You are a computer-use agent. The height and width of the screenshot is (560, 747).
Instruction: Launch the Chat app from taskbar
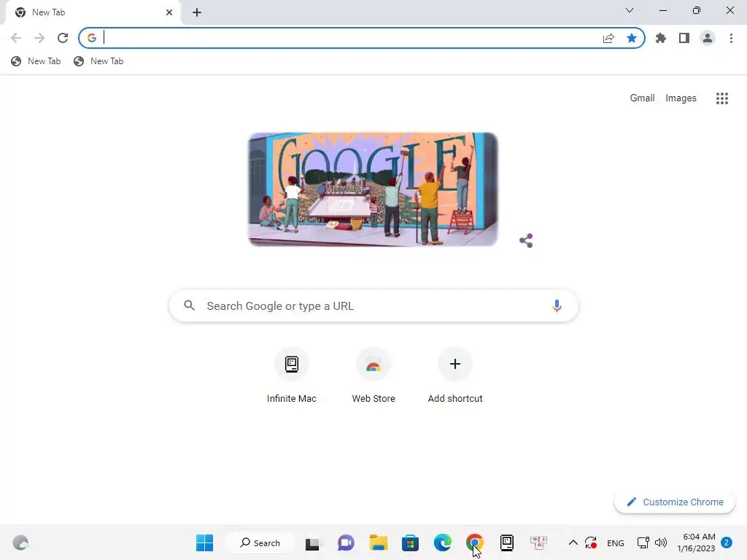pyautogui.click(x=346, y=542)
